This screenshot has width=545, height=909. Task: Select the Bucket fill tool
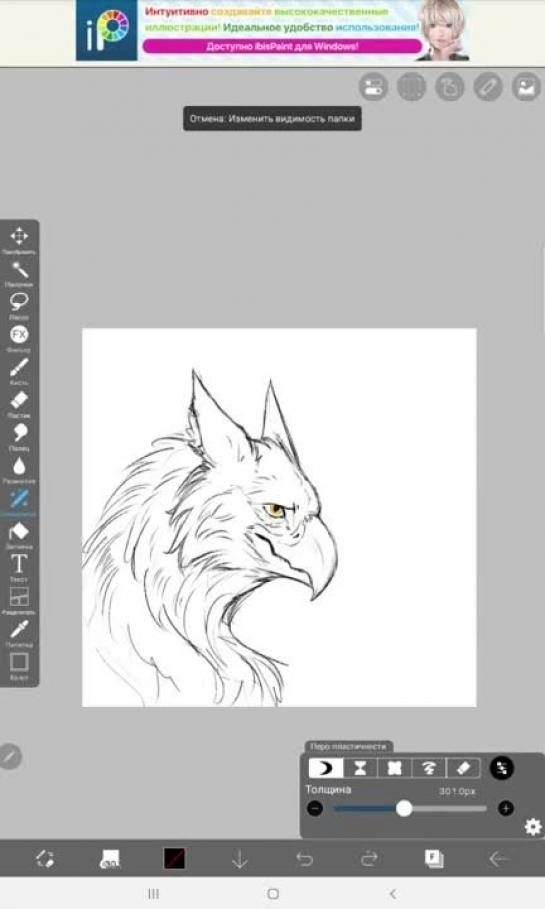coord(19,531)
